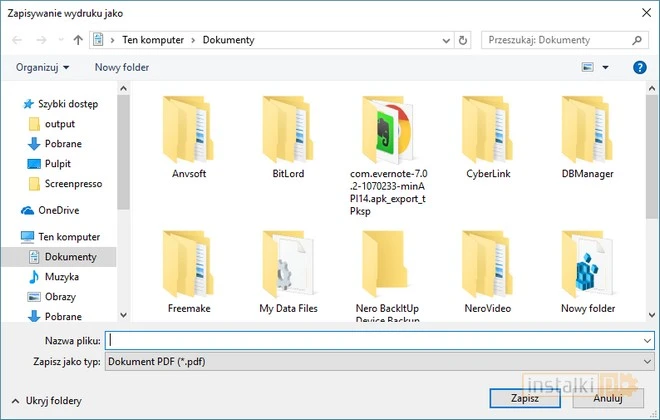Open the Zapisz jako typ dropdown
The image size is (660, 420).
380,360
